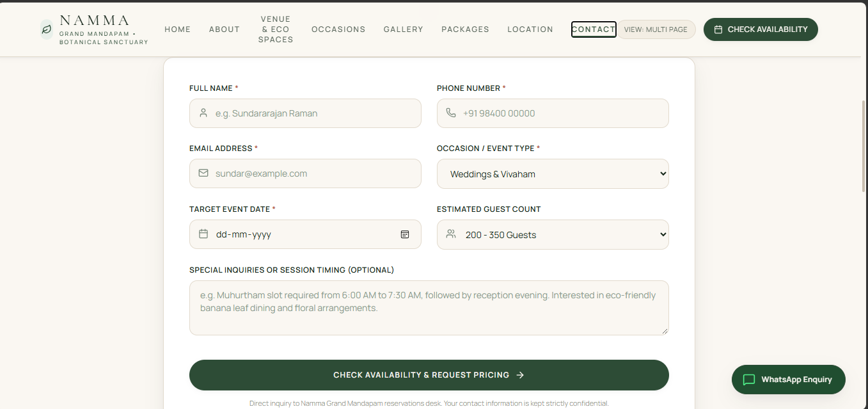Click the NAMMA brand name link
Viewport: 868px width, 409px height.
[x=95, y=21]
